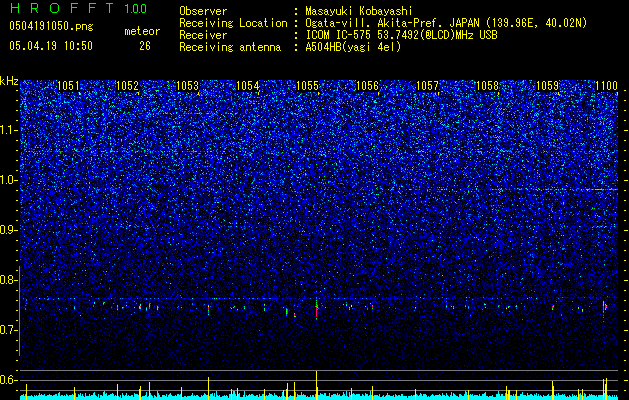Select the filename 0504191050.png
Viewport: 629px width, 400px height.
point(51,26)
